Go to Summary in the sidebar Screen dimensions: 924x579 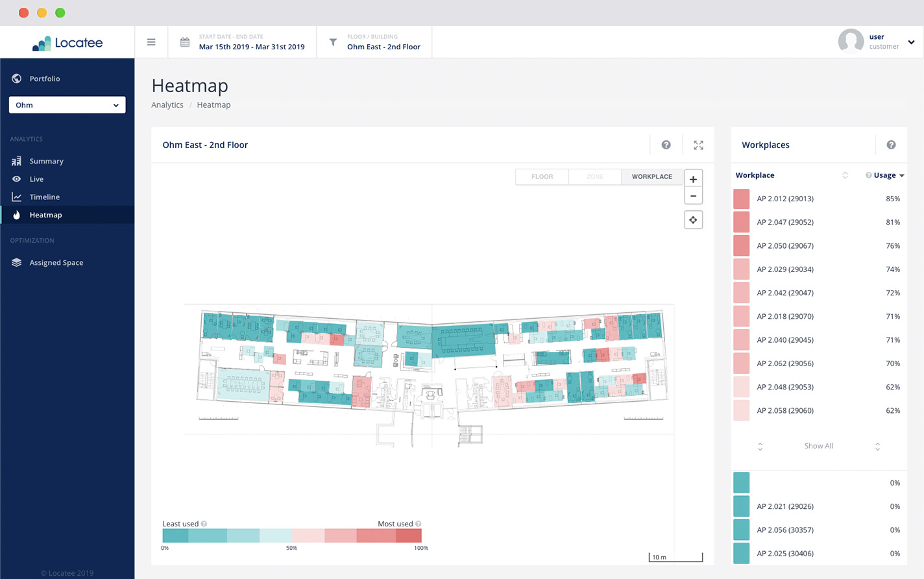tap(46, 161)
